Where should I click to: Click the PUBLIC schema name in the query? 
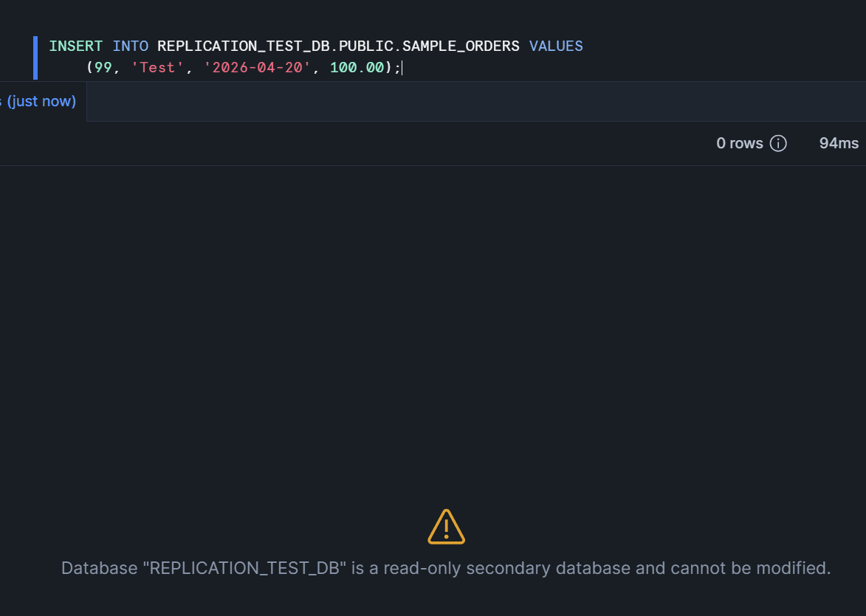365,46
